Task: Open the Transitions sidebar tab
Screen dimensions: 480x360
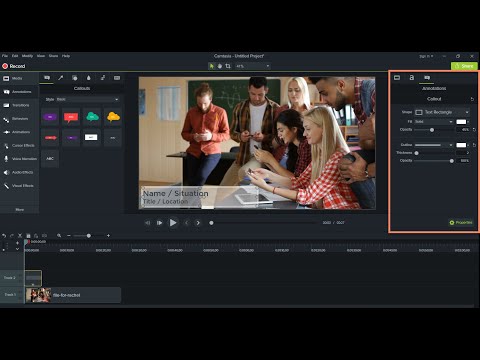Action: [19, 105]
